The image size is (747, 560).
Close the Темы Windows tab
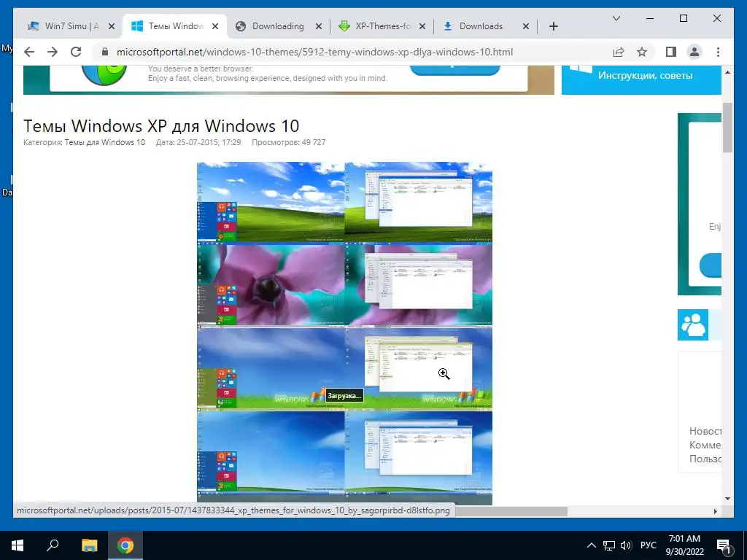(x=215, y=26)
